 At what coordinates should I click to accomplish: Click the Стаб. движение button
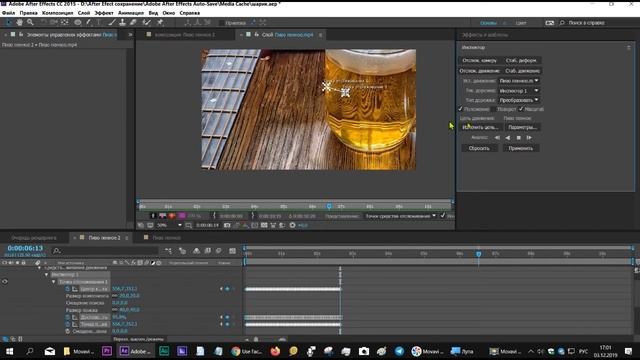(x=522, y=71)
